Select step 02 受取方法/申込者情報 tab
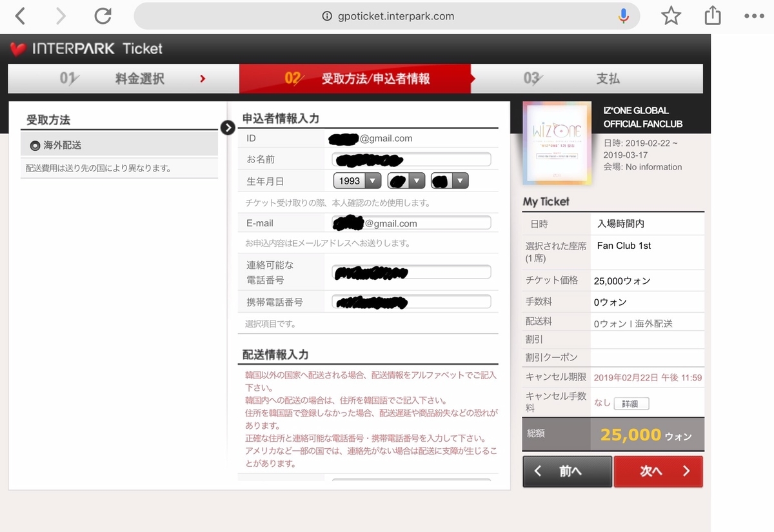The width and height of the screenshot is (774, 532). click(357, 79)
